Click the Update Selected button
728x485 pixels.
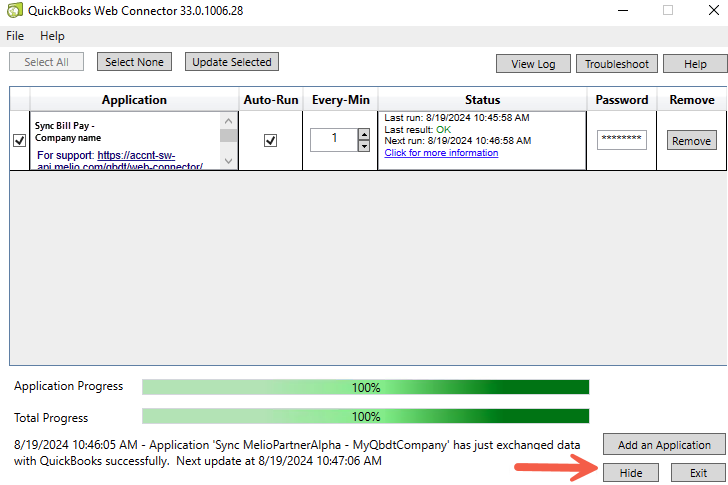[x=232, y=62]
